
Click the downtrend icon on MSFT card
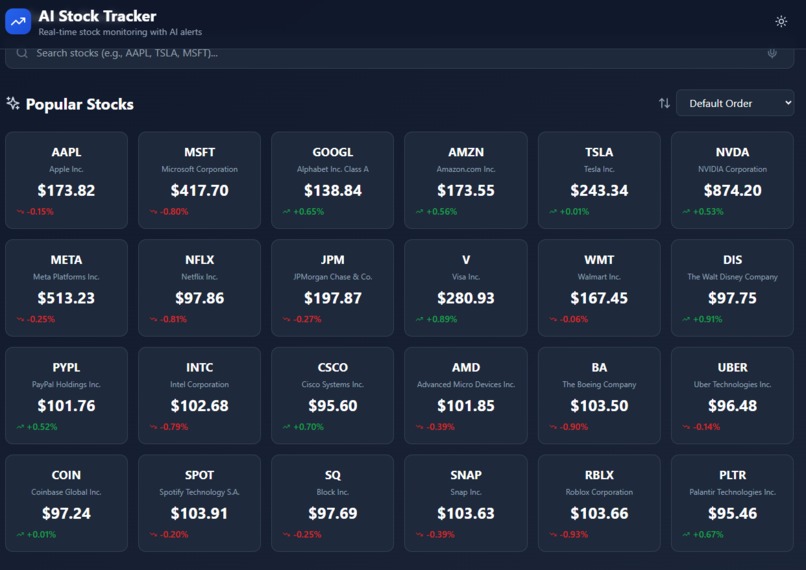pyautogui.click(x=153, y=211)
